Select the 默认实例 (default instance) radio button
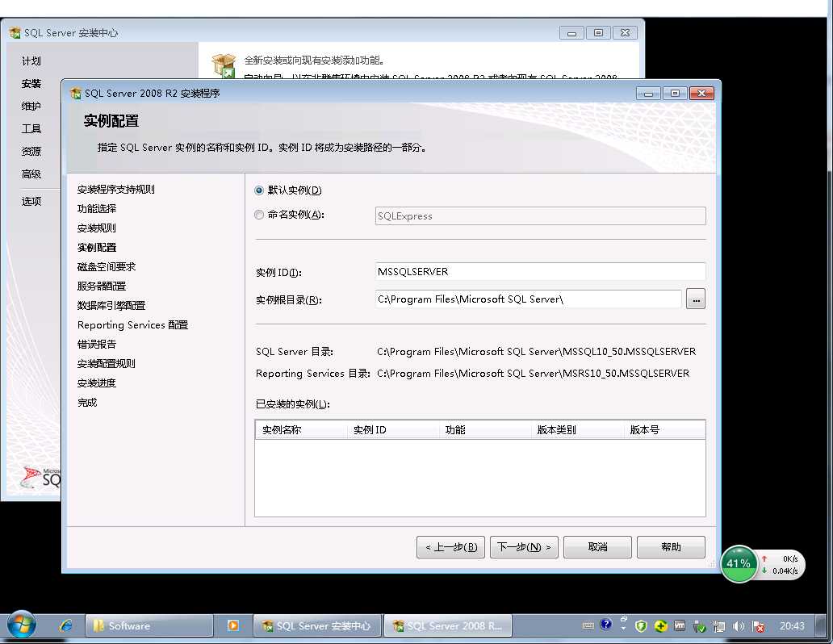Screen dimensions: 833x644 point(259,190)
